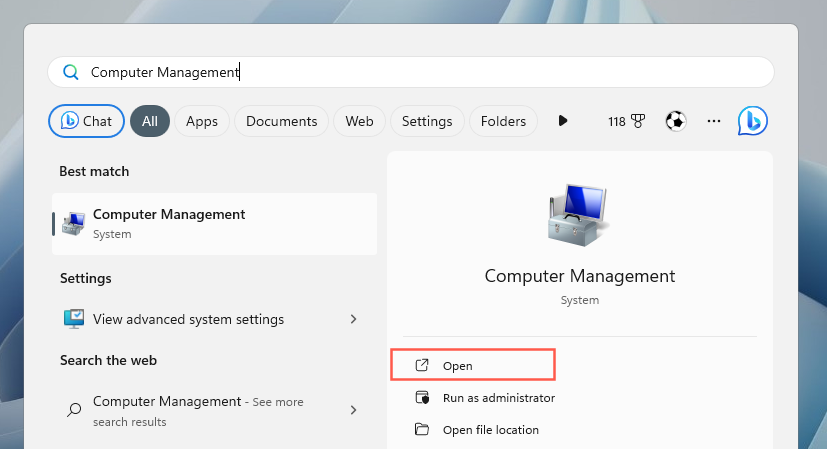This screenshot has height=449, width=827.
Task: Show more filter tabs with play arrow
Action: (x=563, y=121)
